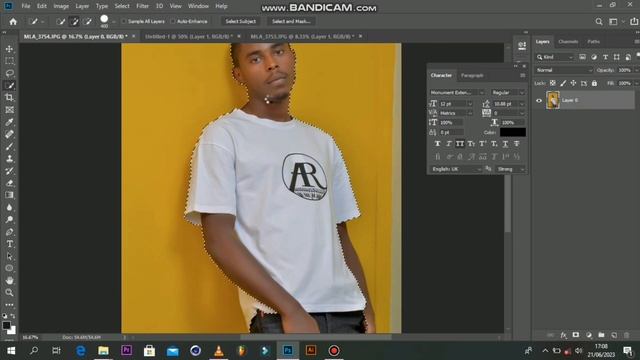Toggle lock all for the layer
Image resolution: width=640 pixels, height=360 pixels.
[594, 83]
